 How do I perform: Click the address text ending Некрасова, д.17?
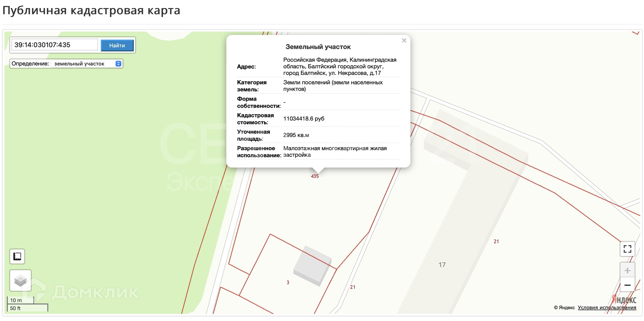click(340, 66)
